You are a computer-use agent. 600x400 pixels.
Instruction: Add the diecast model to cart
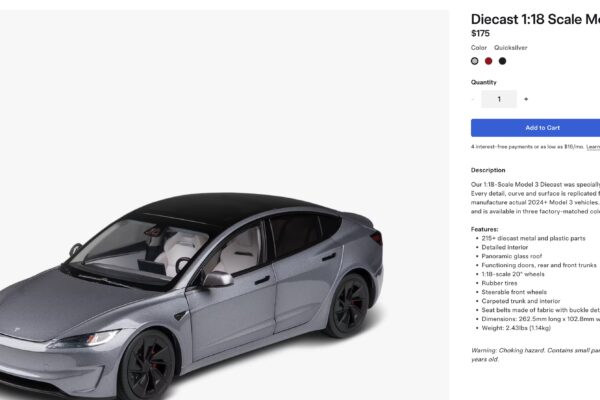[535, 128]
